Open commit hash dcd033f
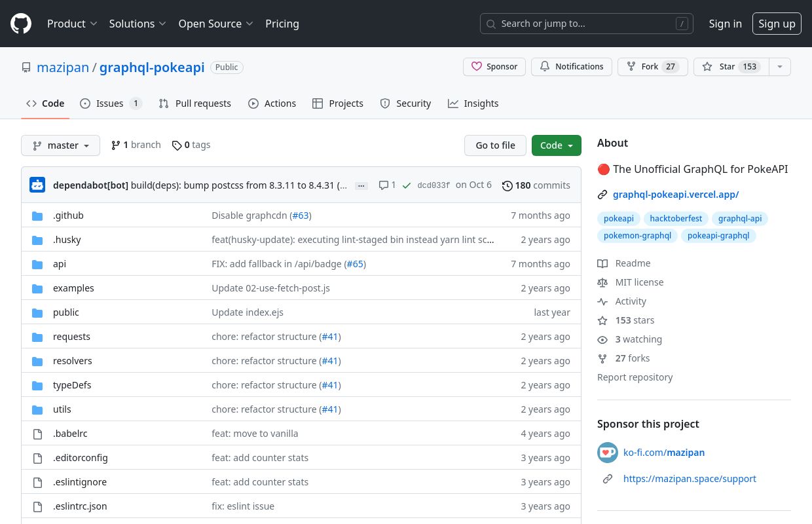 click(x=434, y=185)
